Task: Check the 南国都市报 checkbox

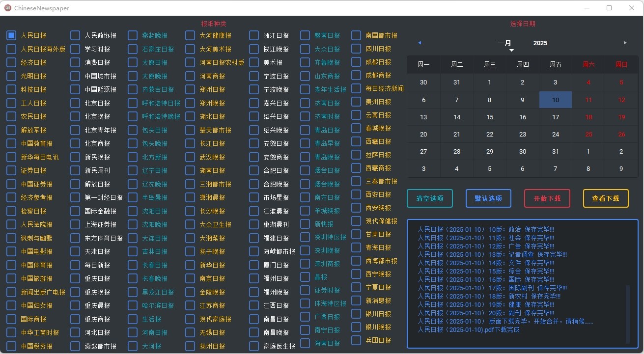Action: coord(356,35)
